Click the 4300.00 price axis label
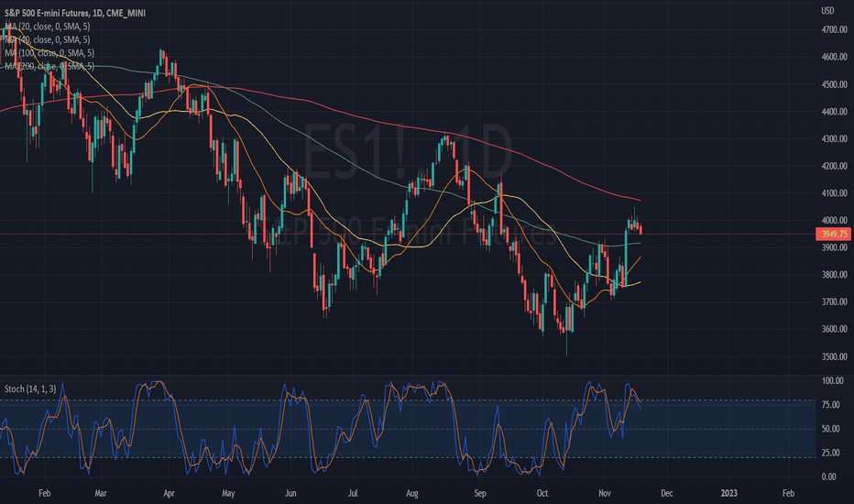Viewport: 854px width, 504px height. 835,139
